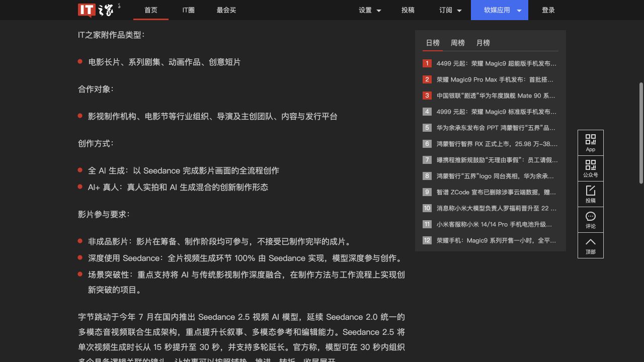This screenshot has width=644, height=362.
Task: Jump to top with 顶部 arrow
Action: pyautogui.click(x=591, y=245)
